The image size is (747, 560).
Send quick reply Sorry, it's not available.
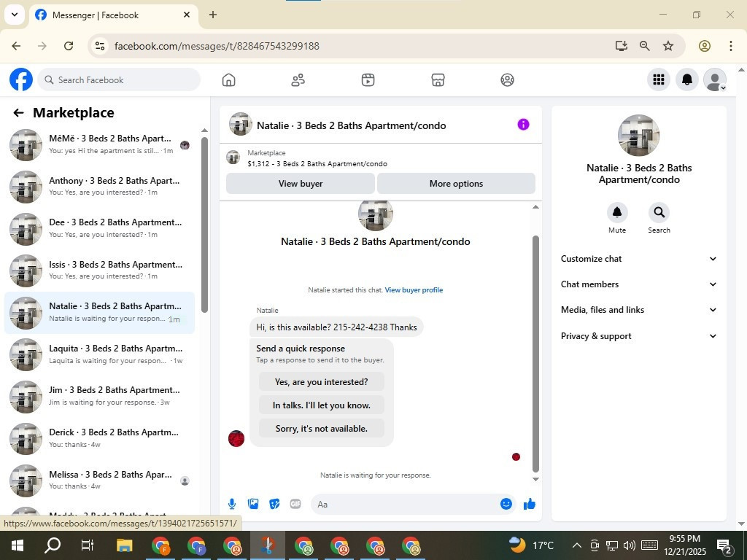pos(322,429)
